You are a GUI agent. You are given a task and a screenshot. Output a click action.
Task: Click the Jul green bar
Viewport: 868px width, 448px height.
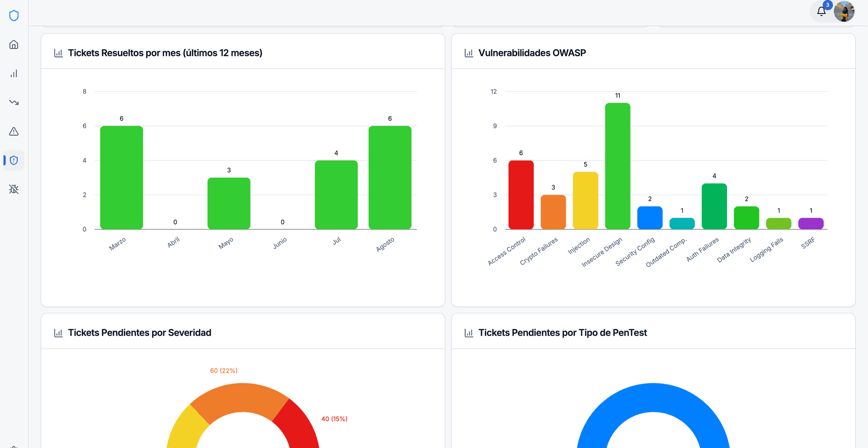pyautogui.click(x=336, y=195)
